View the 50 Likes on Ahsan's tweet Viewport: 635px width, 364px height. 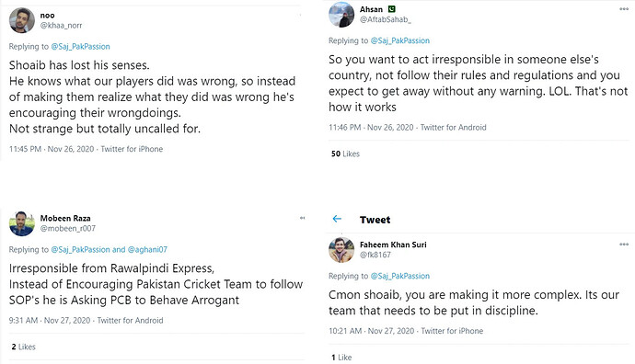(345, 154)
